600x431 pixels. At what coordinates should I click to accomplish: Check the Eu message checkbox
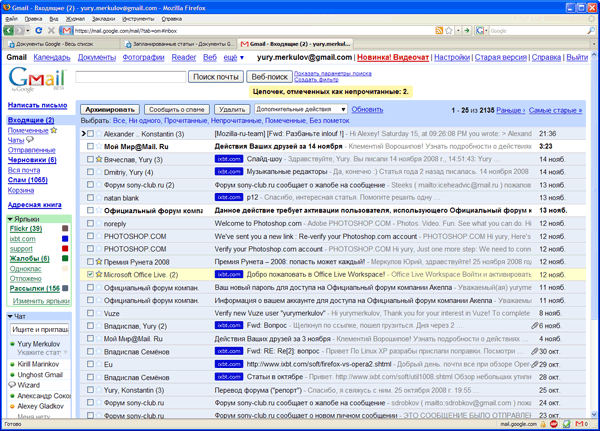[90, 364]
